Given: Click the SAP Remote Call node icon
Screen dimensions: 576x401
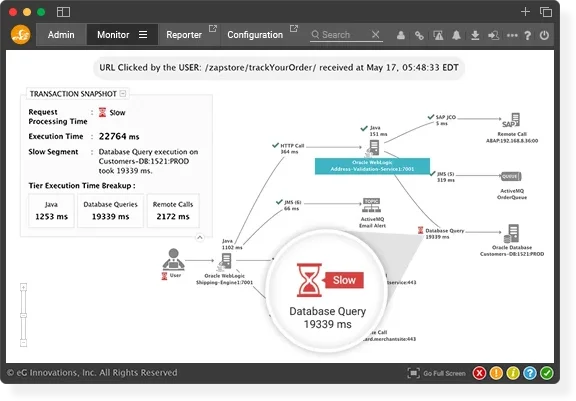Looking at the screenshot, I should click(x=511, y=120).
